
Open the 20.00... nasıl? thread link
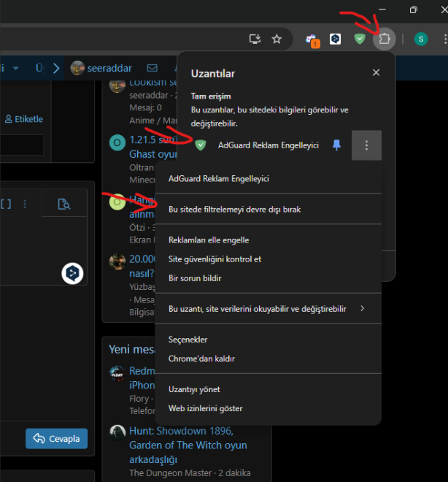tap(142, 266)
